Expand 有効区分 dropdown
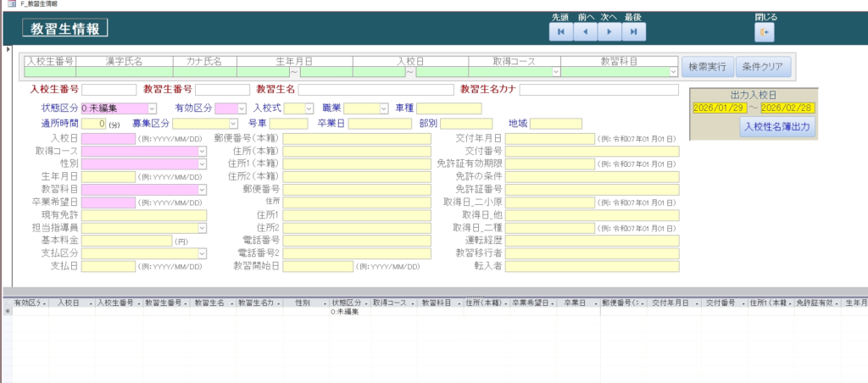 242,108
